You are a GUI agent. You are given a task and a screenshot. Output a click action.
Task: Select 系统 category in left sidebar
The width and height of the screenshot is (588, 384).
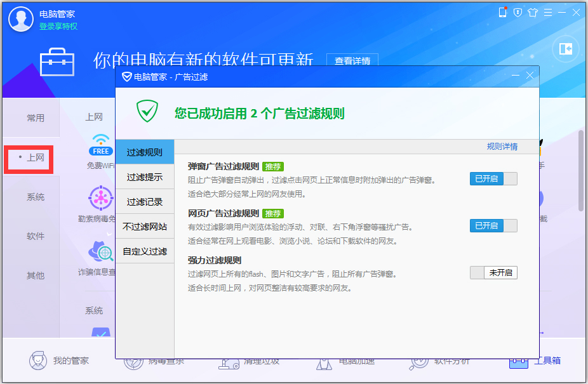(x=36, y=197)
